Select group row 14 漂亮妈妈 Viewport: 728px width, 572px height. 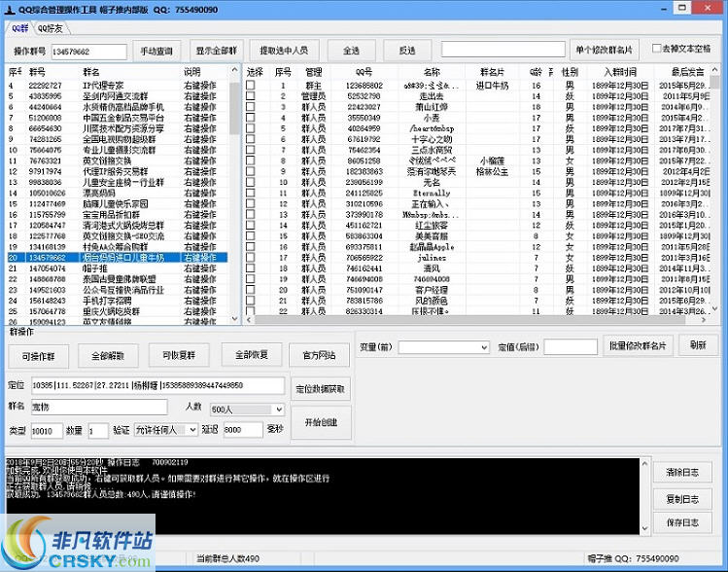(118, 193)
